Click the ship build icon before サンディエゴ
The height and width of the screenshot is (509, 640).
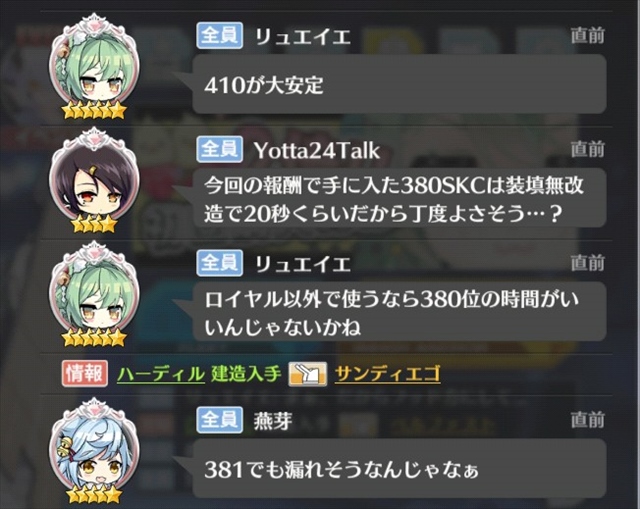click(308, 374)
